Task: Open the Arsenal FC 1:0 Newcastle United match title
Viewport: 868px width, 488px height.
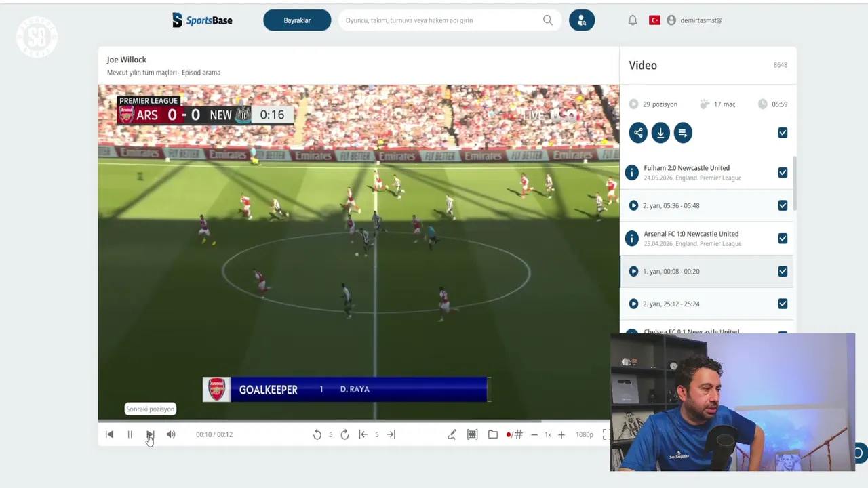Action: [691, 234]
